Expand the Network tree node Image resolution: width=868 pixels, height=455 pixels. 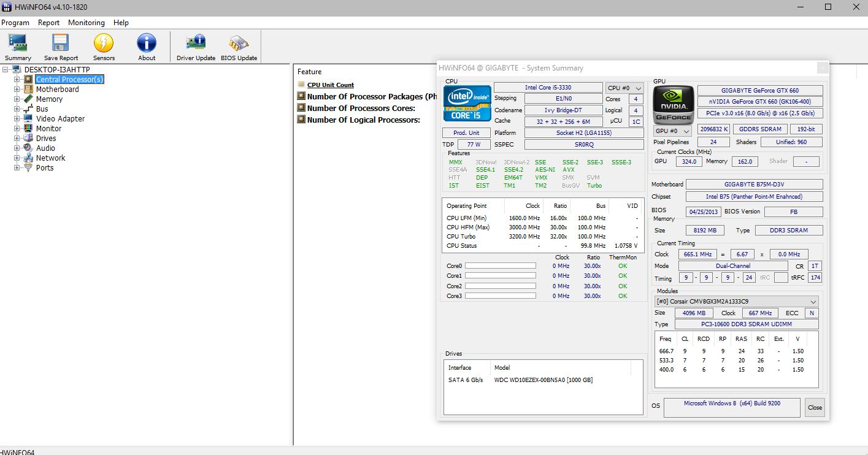[17, 158]
